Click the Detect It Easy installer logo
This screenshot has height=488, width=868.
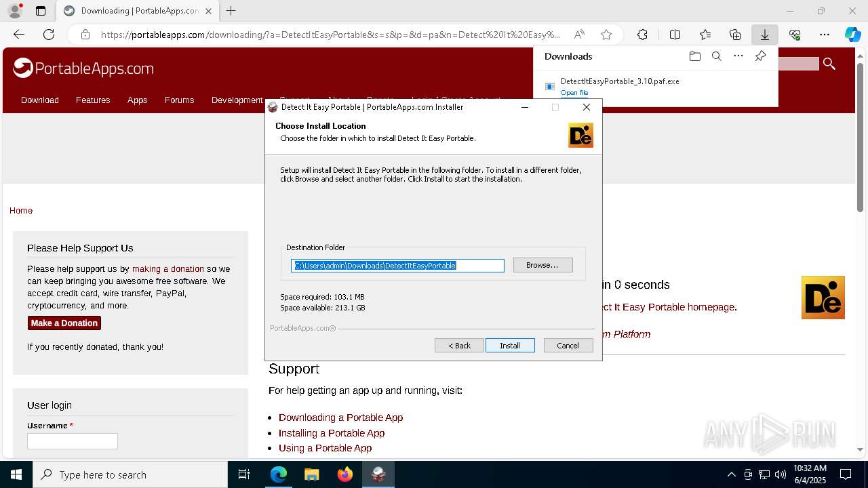point(580,135)
